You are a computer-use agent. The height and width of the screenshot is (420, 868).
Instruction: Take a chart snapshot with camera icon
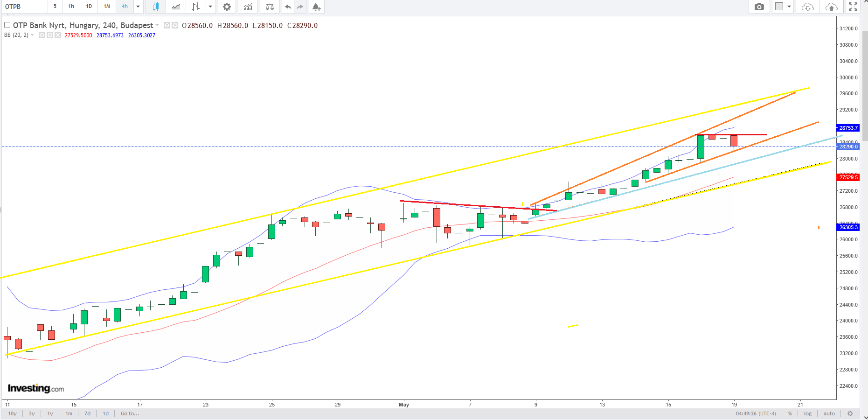[759, 7]
